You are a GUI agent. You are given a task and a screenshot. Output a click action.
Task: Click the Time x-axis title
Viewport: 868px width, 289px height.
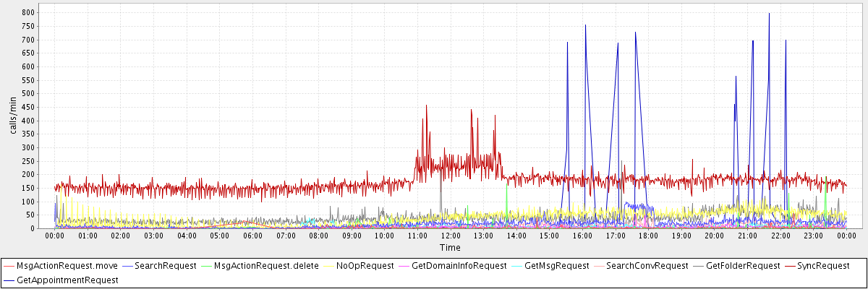(449, 248)
